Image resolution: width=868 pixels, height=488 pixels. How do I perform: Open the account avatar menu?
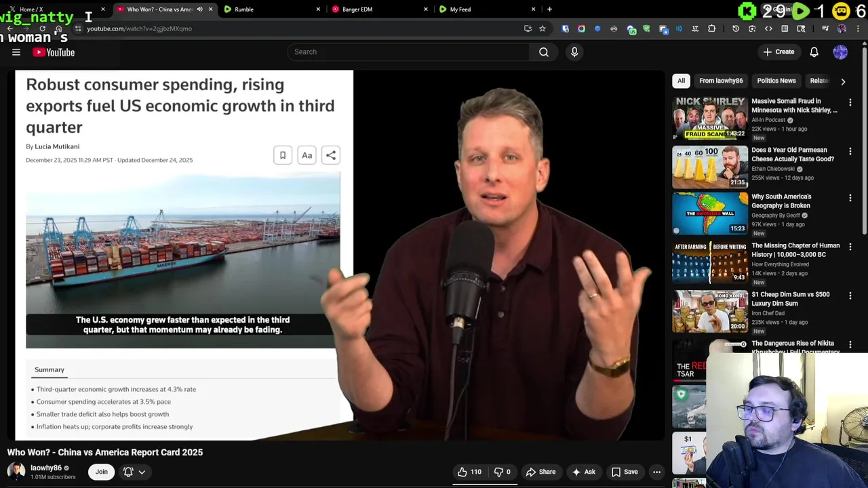point(840,52)
